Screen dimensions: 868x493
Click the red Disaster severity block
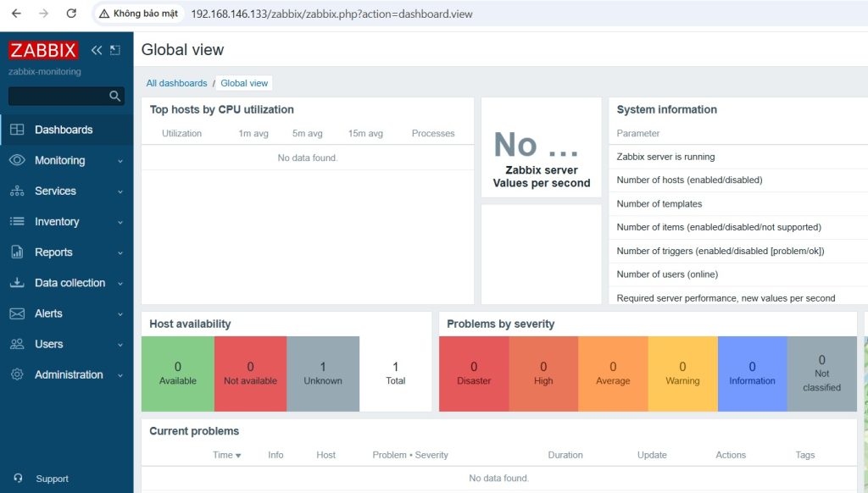pos(474,373)
